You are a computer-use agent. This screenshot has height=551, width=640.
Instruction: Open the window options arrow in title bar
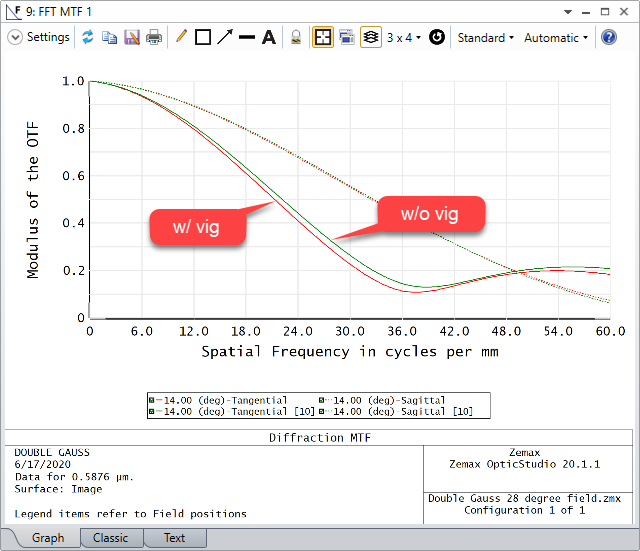click(568, 12)
